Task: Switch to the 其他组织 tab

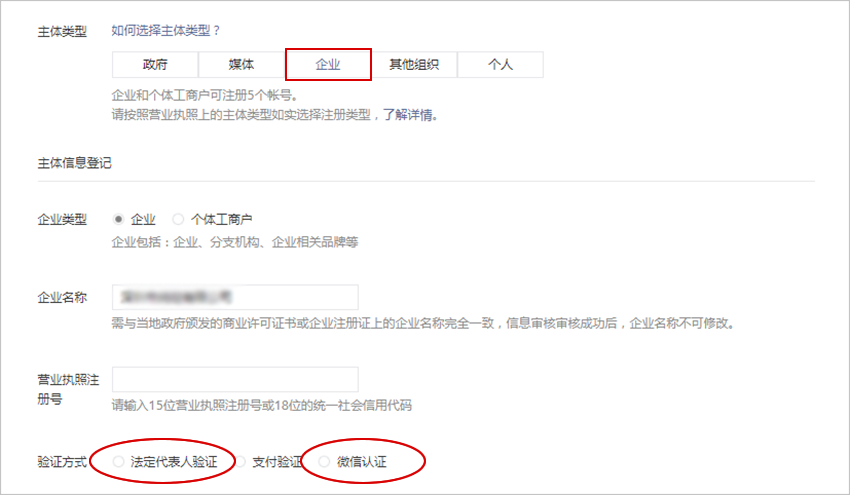Action: (414, 65)
